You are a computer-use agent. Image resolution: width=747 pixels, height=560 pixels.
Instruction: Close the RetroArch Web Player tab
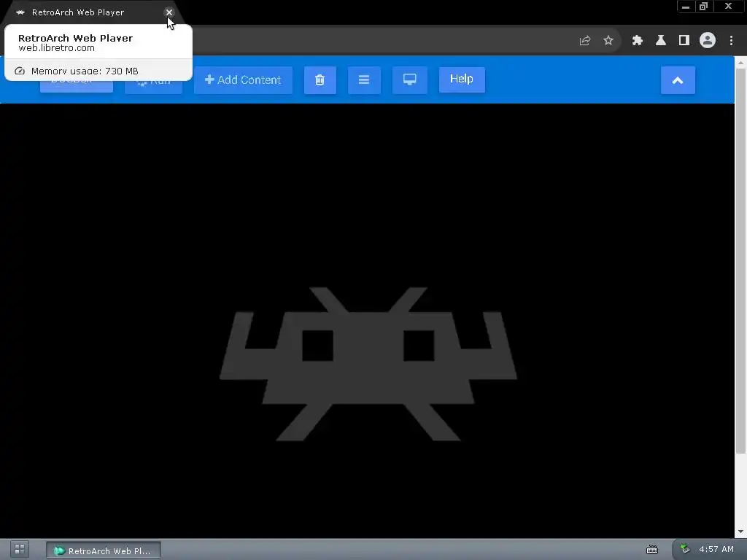[169, 12]
